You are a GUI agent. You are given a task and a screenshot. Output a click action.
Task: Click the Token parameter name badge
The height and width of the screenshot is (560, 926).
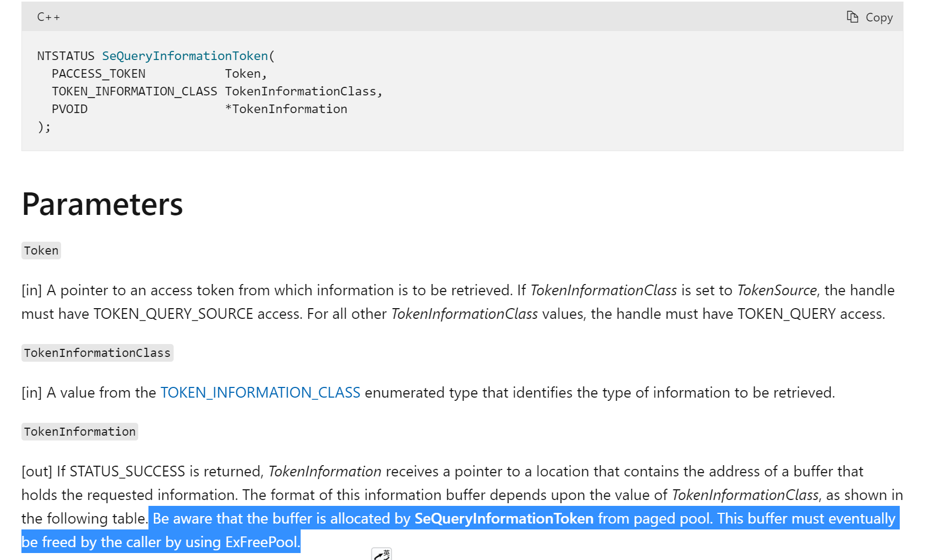41,251
